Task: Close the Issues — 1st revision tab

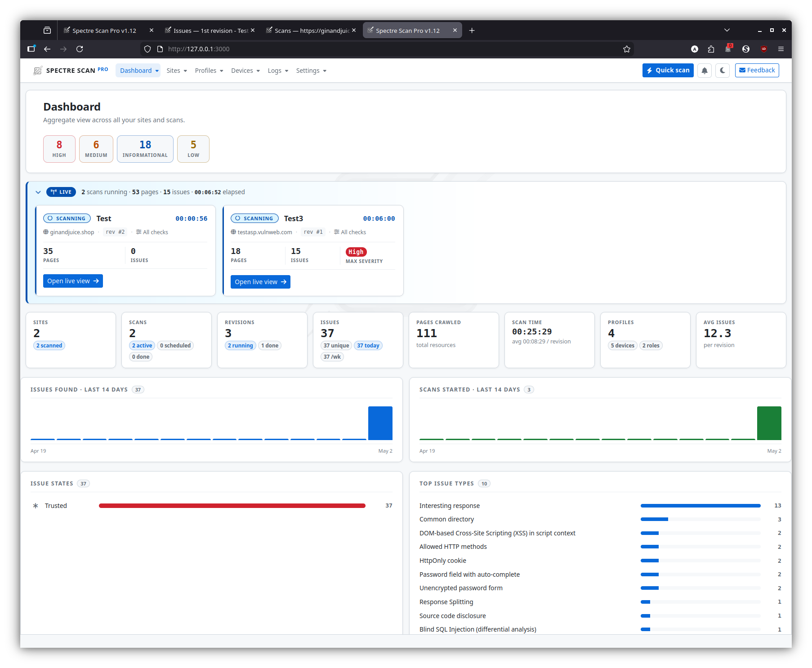Action: (x=253, y=30)
